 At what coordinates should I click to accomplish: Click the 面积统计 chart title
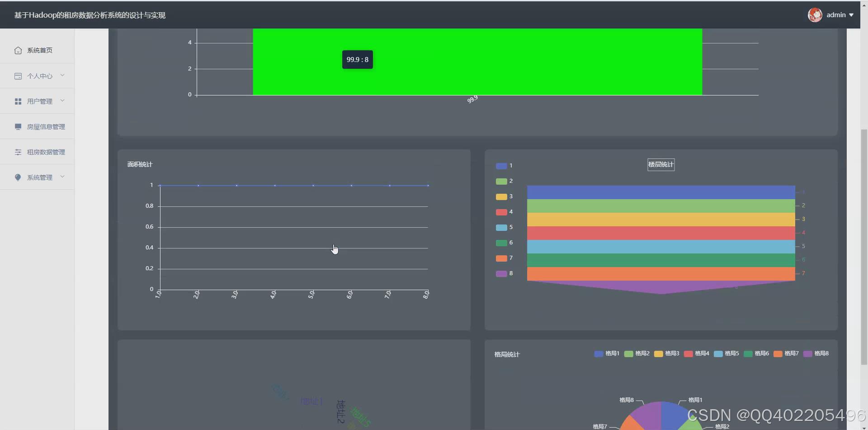pyautogui.click(x=140, y=164)
